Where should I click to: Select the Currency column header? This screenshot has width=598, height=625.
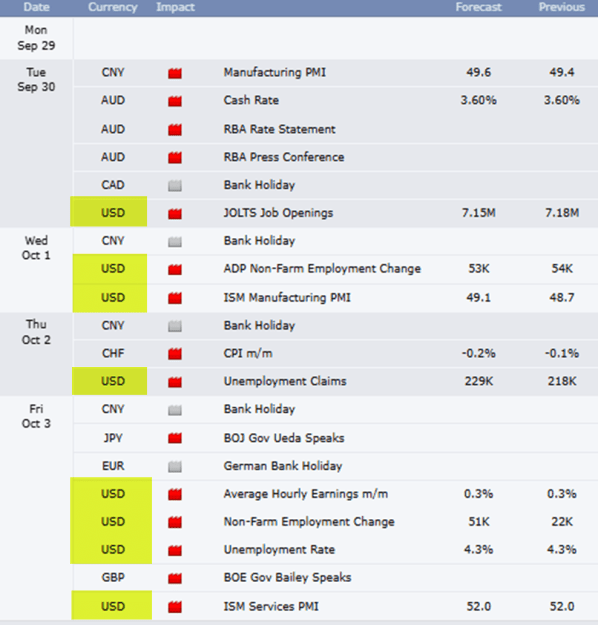click(x=113, y=7)
